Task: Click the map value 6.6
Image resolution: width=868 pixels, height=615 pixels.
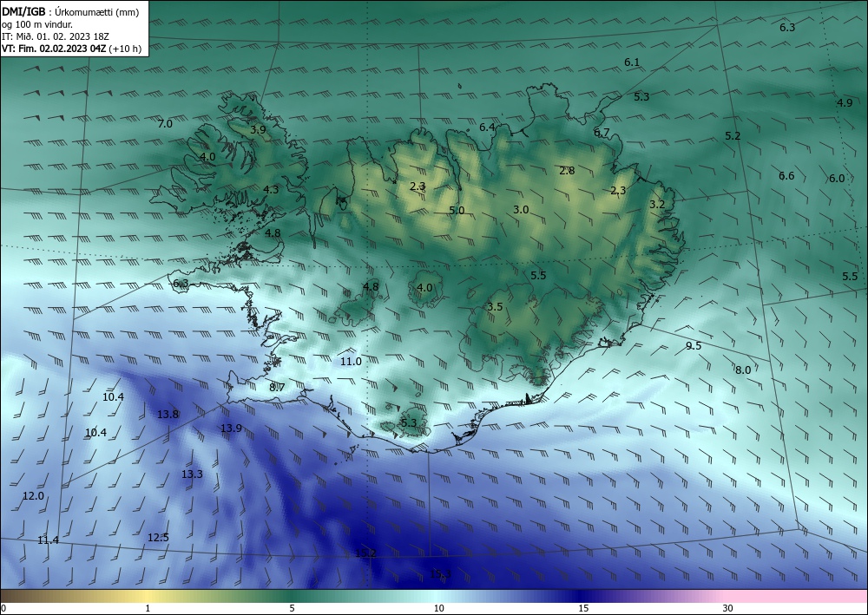Action: click(x=786, y=176)
